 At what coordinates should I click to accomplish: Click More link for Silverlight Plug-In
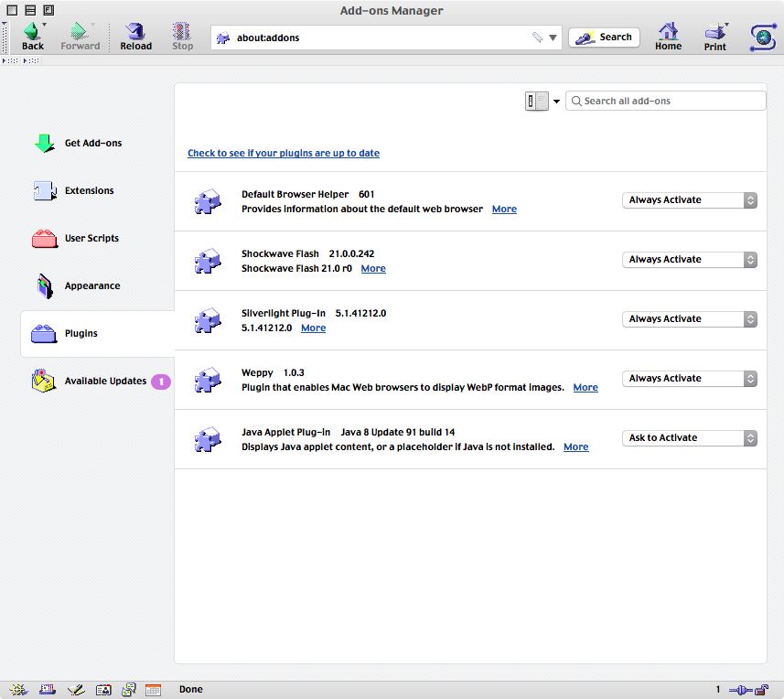[x=313, y=328]
